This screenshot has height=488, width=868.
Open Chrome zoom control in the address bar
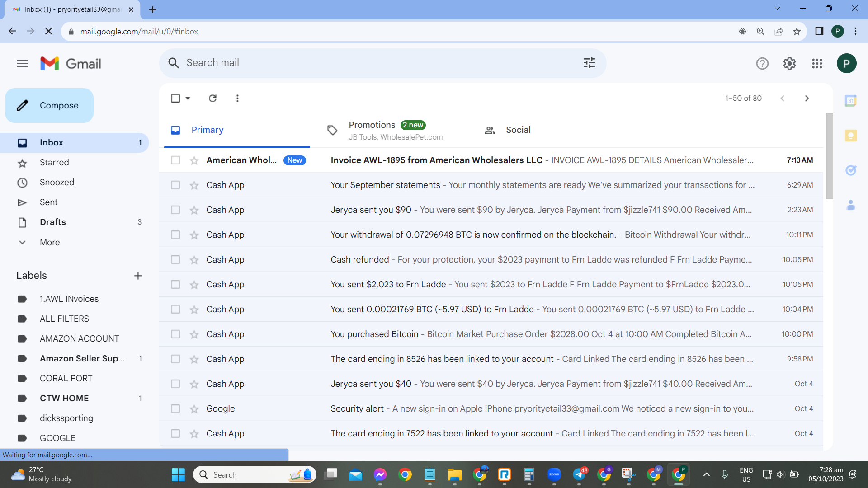(x=760, y=31)
